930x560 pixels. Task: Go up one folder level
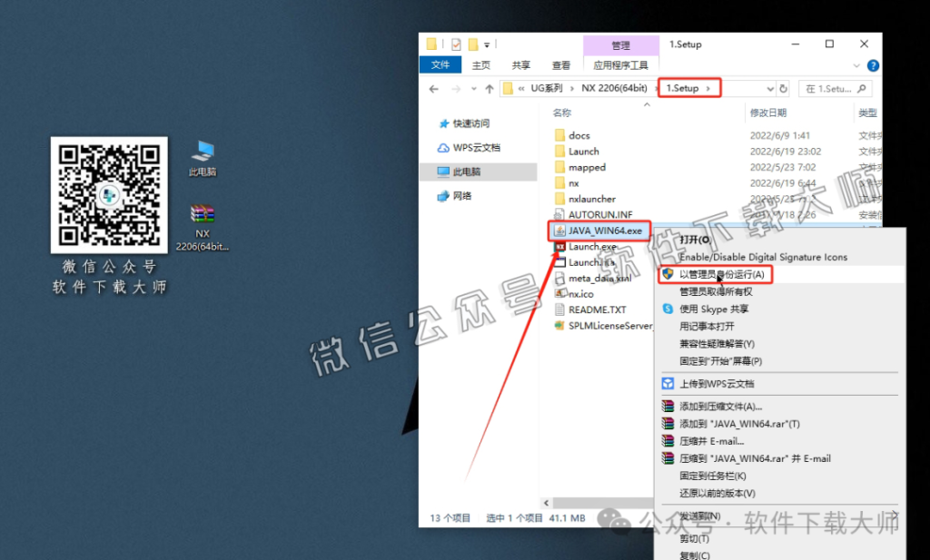pyautogui.click(x=489, y=89)
